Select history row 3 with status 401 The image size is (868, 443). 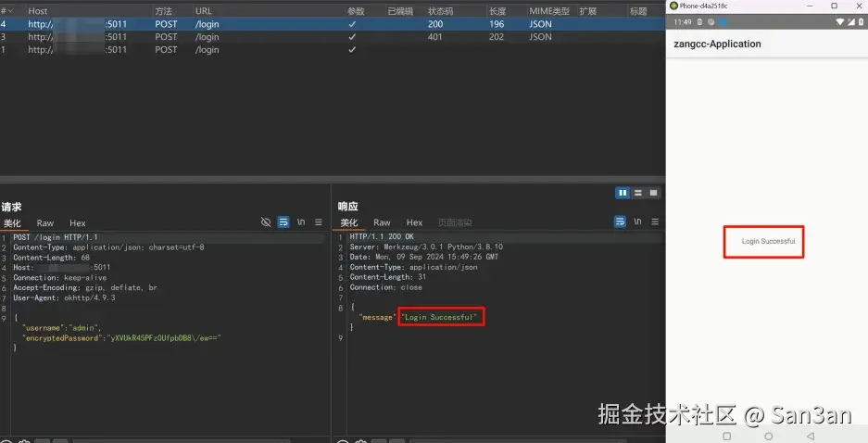[333, 36]
